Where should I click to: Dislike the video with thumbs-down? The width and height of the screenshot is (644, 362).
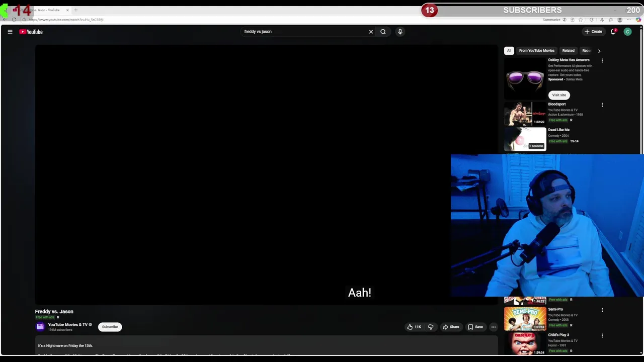[x=431, y=327]
